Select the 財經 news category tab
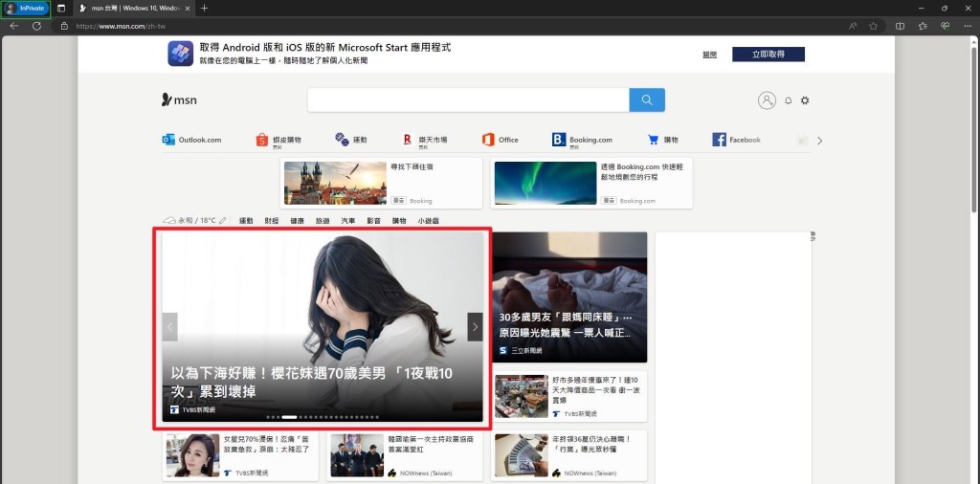The image size is (980, 484). 272,221
